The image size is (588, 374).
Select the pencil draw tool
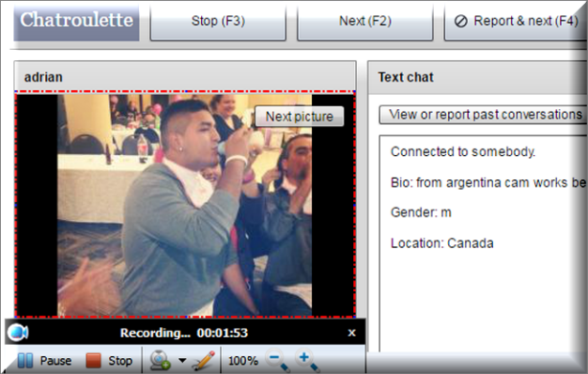[x=203, y=361]
